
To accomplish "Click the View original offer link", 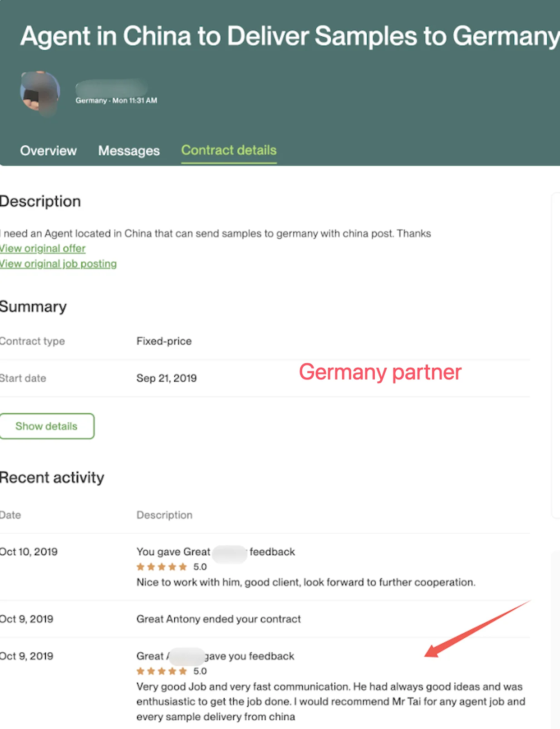I will click(43, 248).
